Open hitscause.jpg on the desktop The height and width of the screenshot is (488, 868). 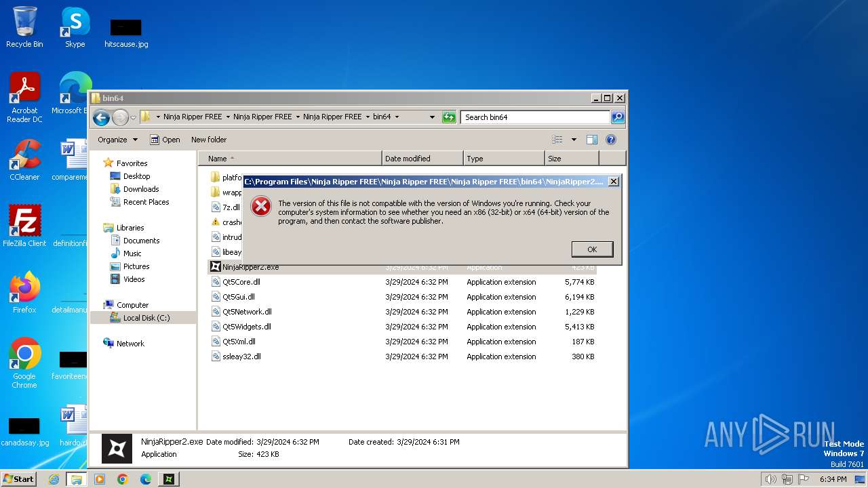[126, 34]
